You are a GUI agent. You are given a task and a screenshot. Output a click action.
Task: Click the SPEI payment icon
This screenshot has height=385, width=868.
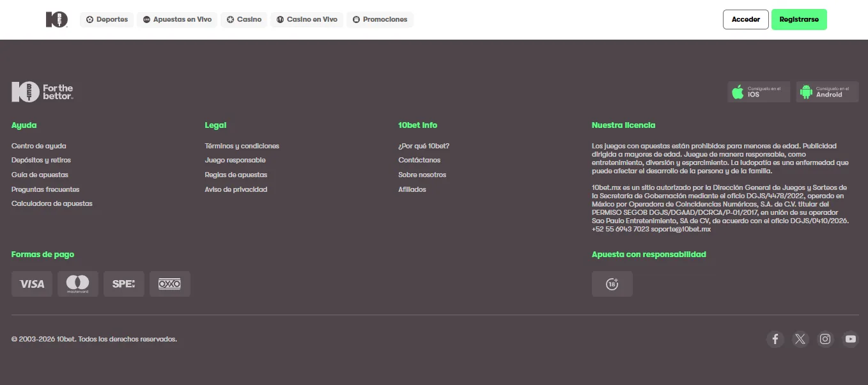124,284
